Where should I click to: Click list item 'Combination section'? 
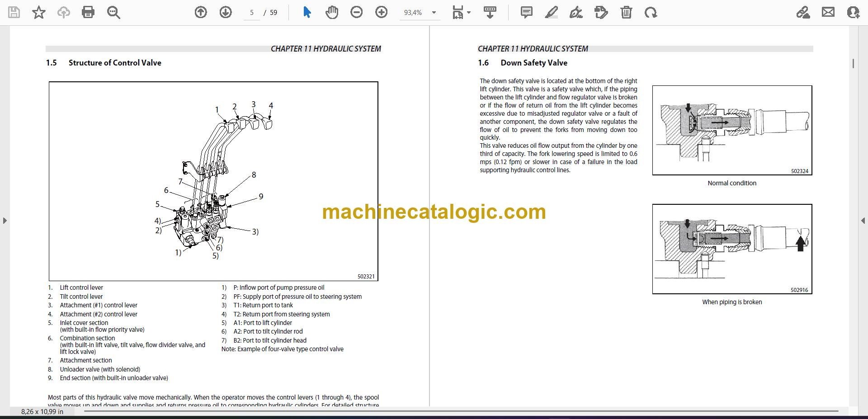point(87,338)
